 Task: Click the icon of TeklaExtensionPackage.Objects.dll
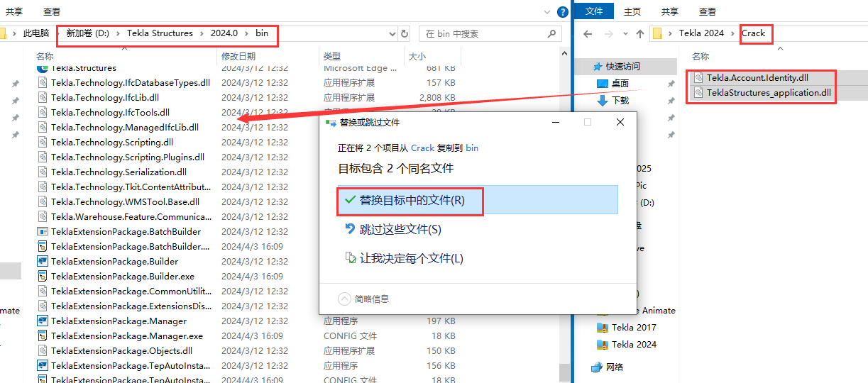pos(43,351)
